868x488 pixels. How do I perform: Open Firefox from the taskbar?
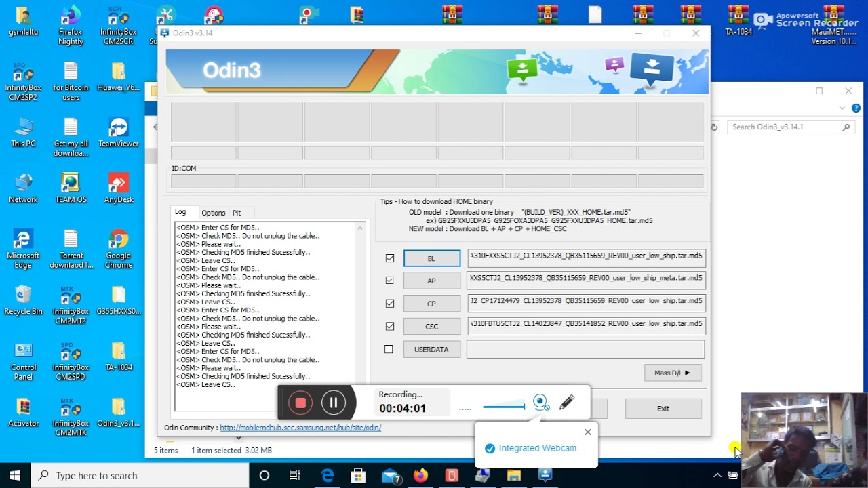coord(420,476)
